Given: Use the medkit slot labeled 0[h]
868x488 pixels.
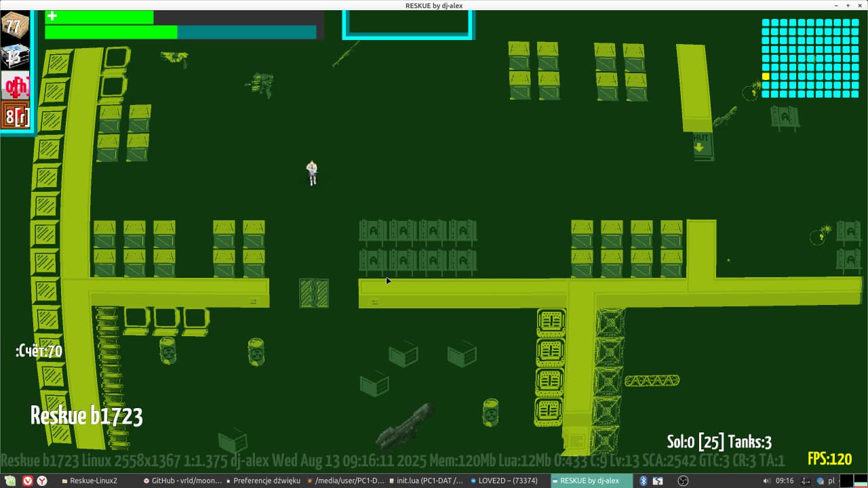Looking at the screenshot, I should (x=15, y=86).
